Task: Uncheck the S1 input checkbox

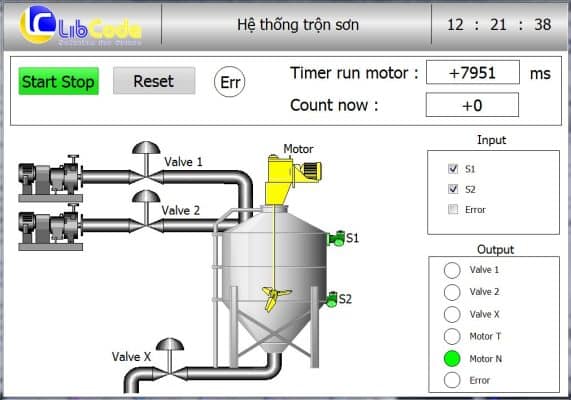Action: pos(453,169)
